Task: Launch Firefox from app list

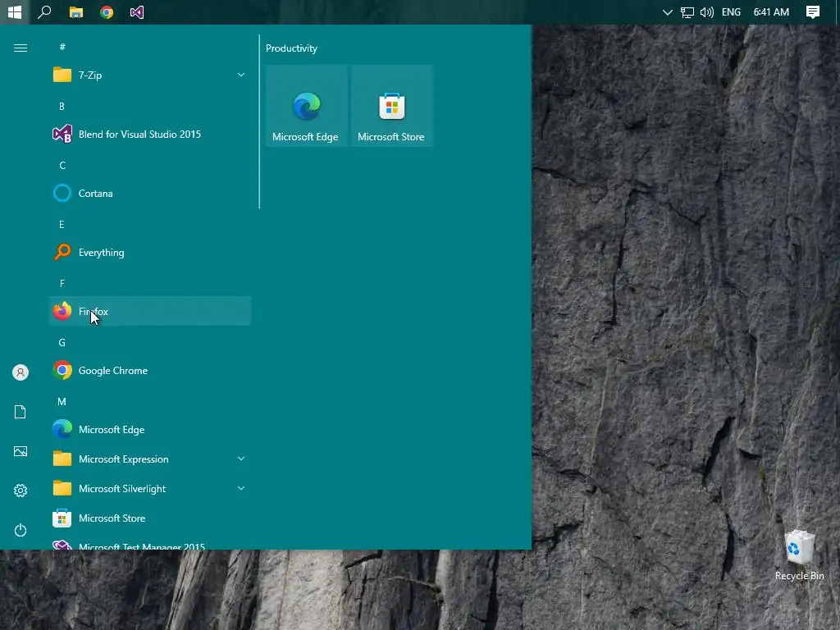Action: pyautogui.click(x=150, y=311)
